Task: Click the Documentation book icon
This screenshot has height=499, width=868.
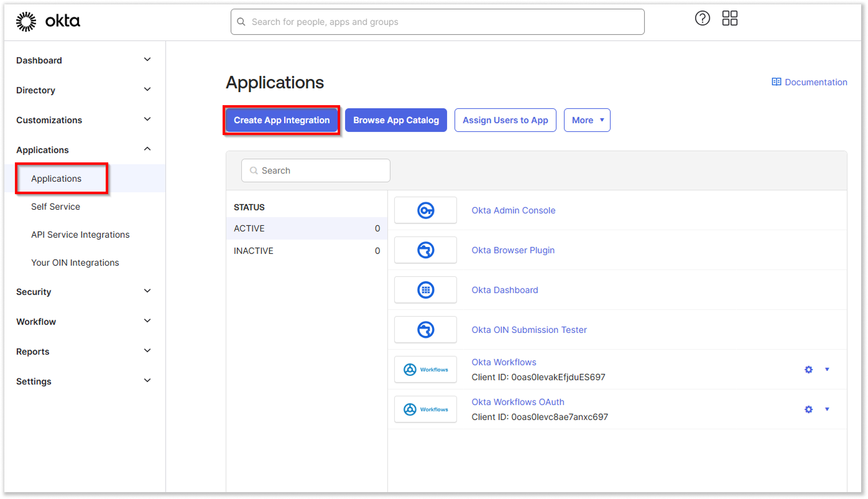Action: pyautogui.click(x=777, y=82)
